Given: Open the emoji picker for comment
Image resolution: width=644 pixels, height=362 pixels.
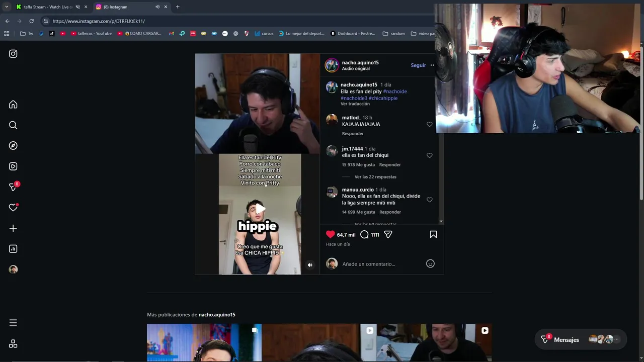Looking at the screenshot, I should [430, 263].
